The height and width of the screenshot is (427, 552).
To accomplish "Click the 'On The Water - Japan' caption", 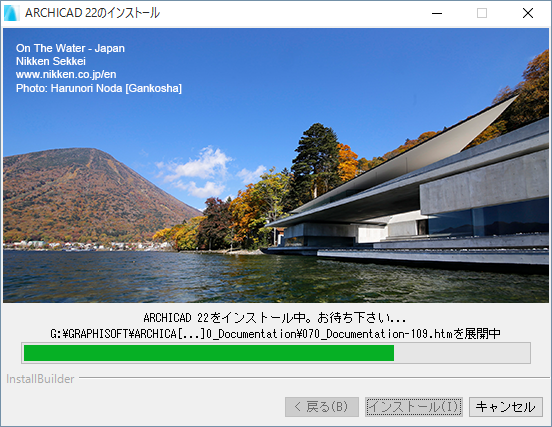I will click(70, 48).
